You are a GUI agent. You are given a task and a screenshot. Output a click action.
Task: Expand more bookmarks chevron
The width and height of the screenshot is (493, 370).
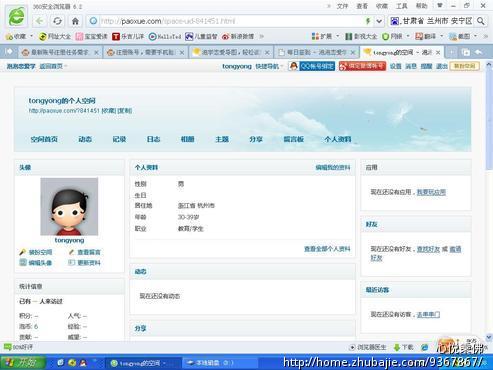[x=262, y=36]
